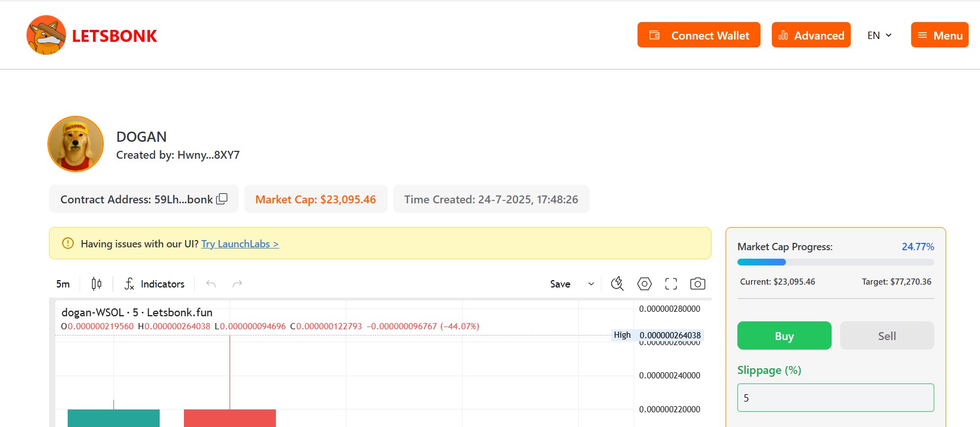The width and height of the screenshot is (980, 427).
Task: Undo the last chart action
Action: 211,284
